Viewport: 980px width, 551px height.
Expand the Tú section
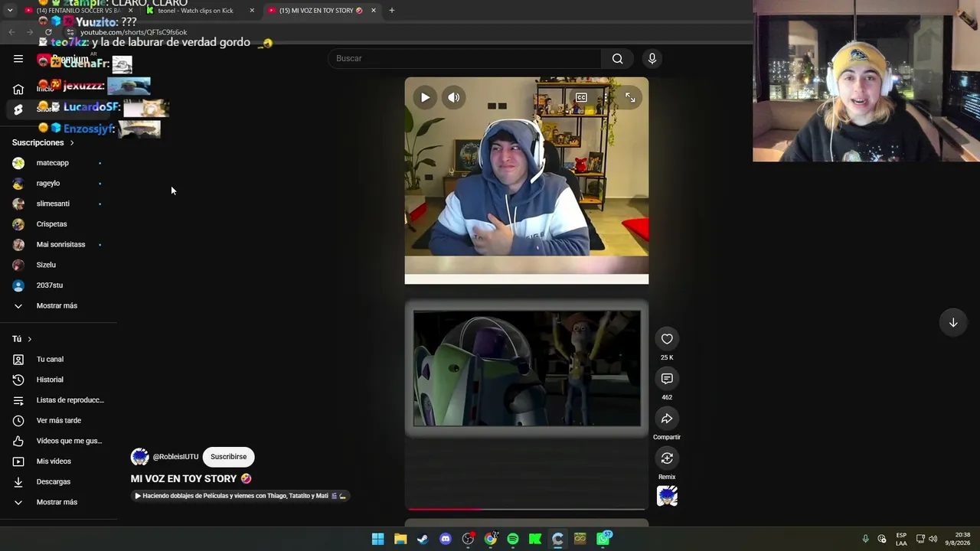tap(22, 339)
